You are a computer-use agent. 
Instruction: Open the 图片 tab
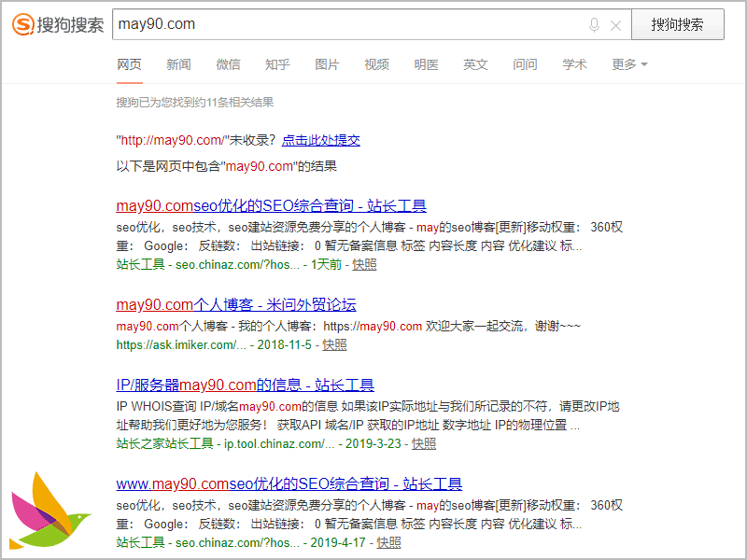(328, 64)
